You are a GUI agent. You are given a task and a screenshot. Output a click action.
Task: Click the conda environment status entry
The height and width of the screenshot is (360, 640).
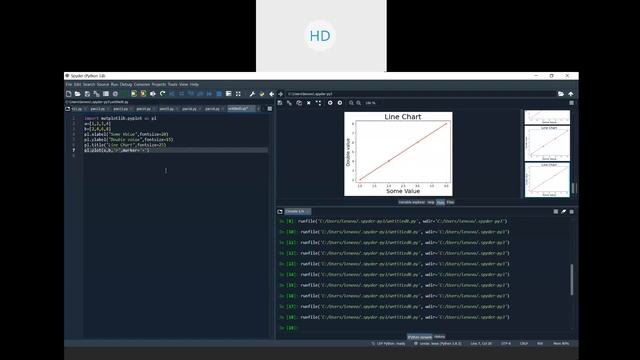coord(438,344)
